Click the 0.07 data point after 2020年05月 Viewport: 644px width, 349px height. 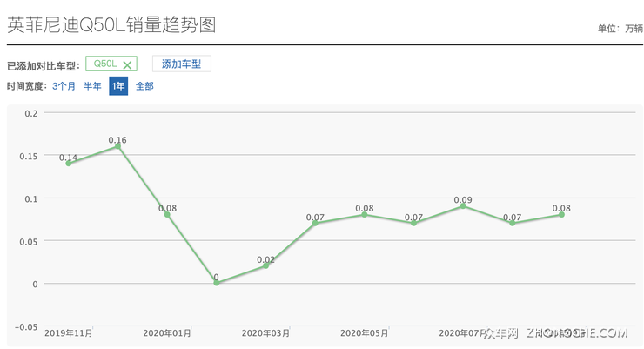413,224
